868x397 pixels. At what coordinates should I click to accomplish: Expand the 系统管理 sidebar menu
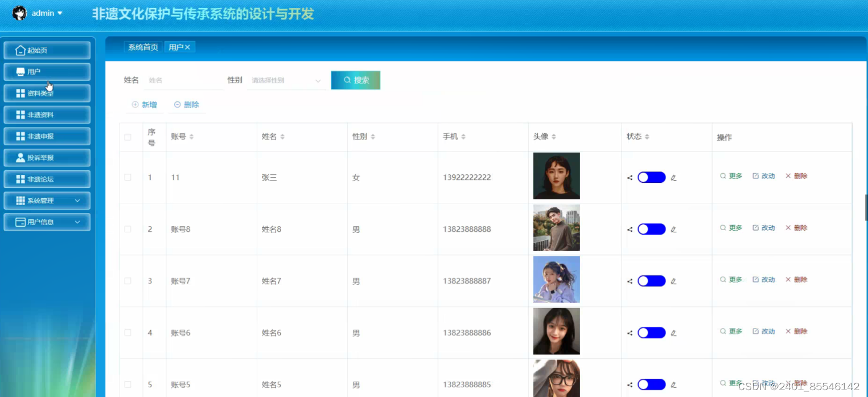47,200
